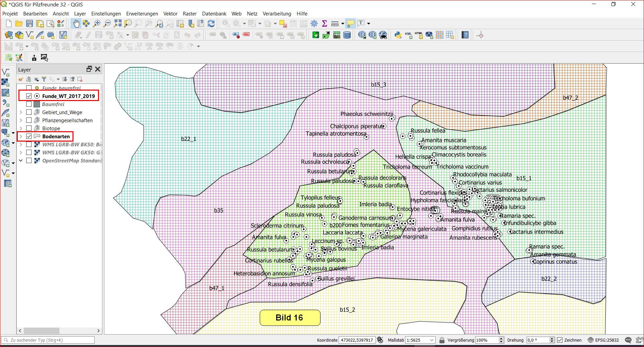Click the EPSG:25832 coordinate system button
Image resolution: width=644 pixels, height=347 pixels.
(x=603, y=340)
